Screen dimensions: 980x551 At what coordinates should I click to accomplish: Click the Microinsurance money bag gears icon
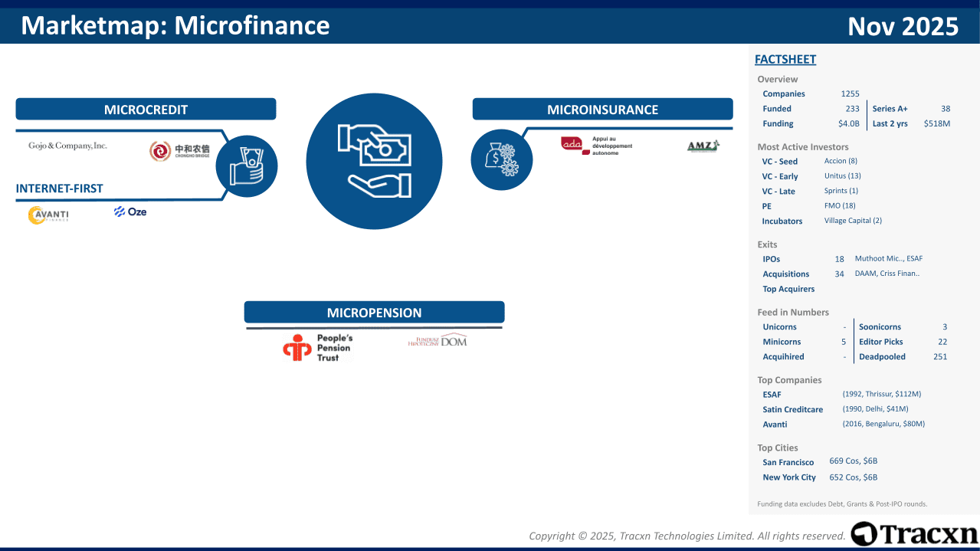tap(502, 159)
